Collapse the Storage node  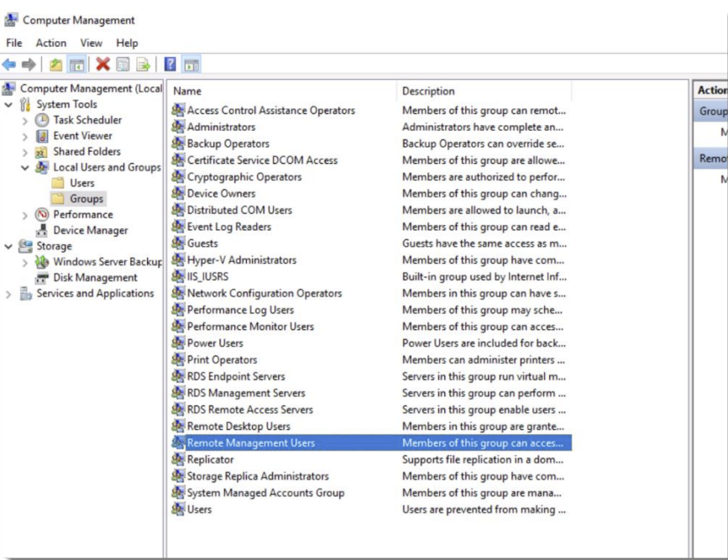tap(8, 246)
